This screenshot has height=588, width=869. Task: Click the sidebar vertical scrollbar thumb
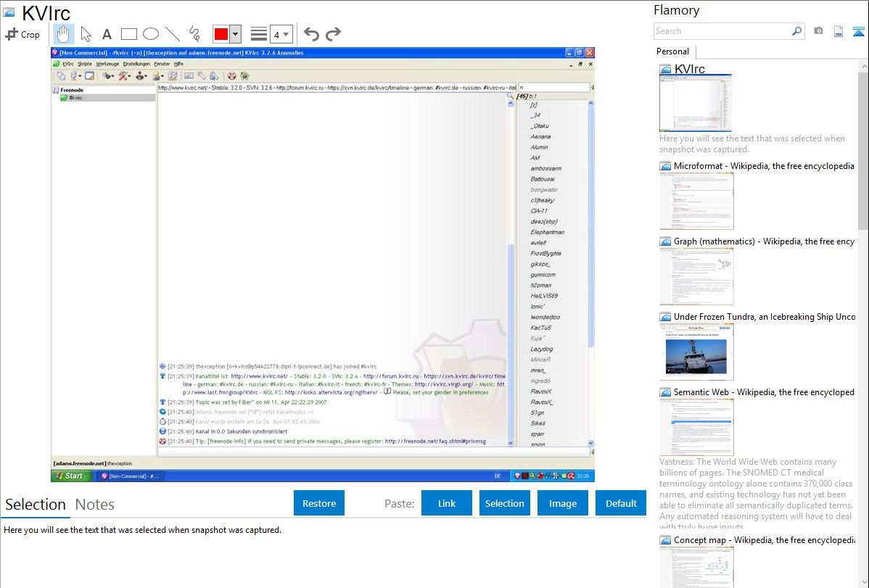tap(863, 150)
